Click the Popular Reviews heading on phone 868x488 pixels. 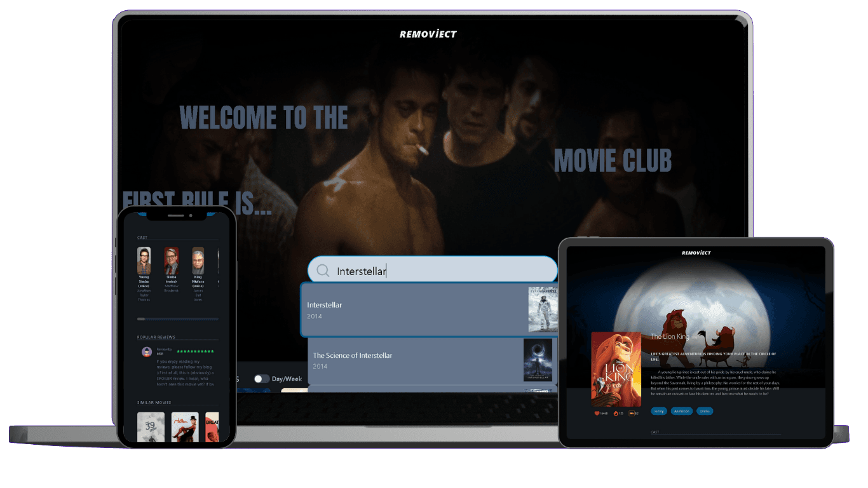click(156, 337)
